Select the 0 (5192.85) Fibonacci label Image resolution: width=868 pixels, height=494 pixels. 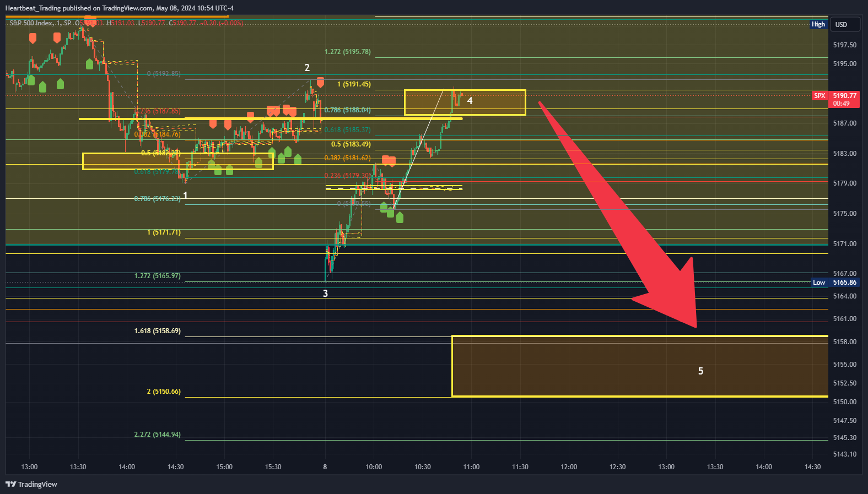click(x=164, y=74)
